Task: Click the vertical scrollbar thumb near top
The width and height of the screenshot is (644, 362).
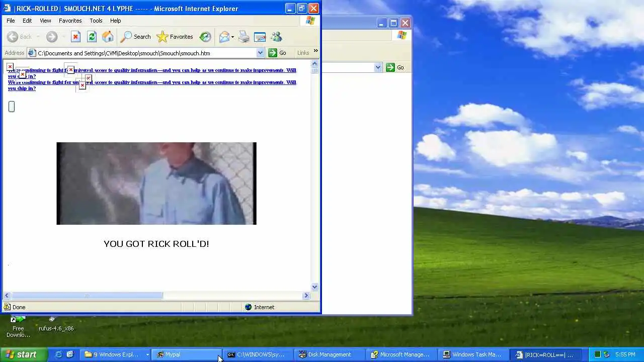Action: [x=314, y=70]
